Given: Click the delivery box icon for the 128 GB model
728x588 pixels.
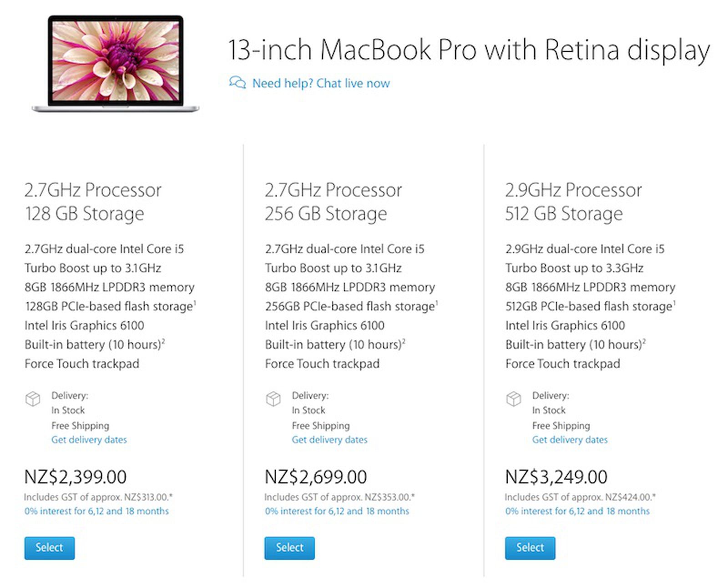Looking at the screenshot, I should tap(32, 399).
